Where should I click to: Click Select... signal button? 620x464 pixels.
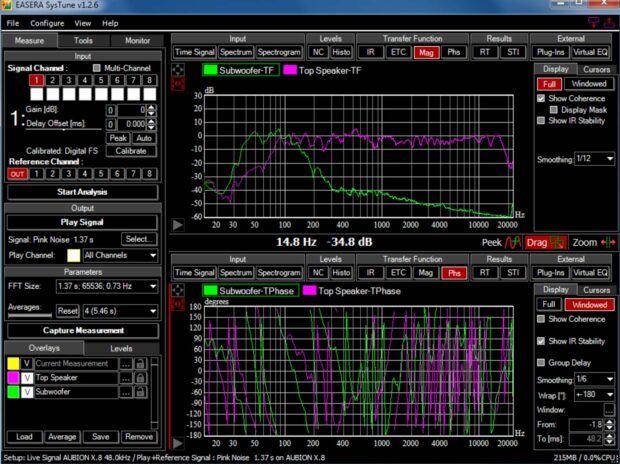[139, 239]
